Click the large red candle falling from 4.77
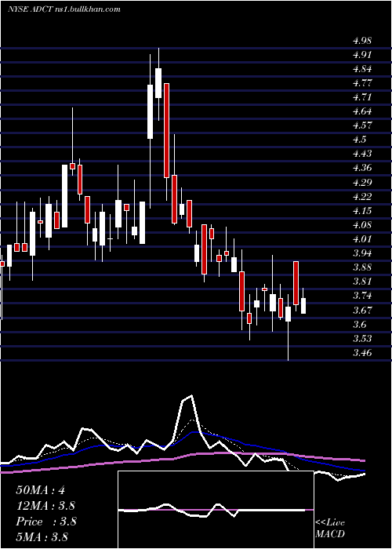Viewport: 392px width, 549px height. point(166,130)
